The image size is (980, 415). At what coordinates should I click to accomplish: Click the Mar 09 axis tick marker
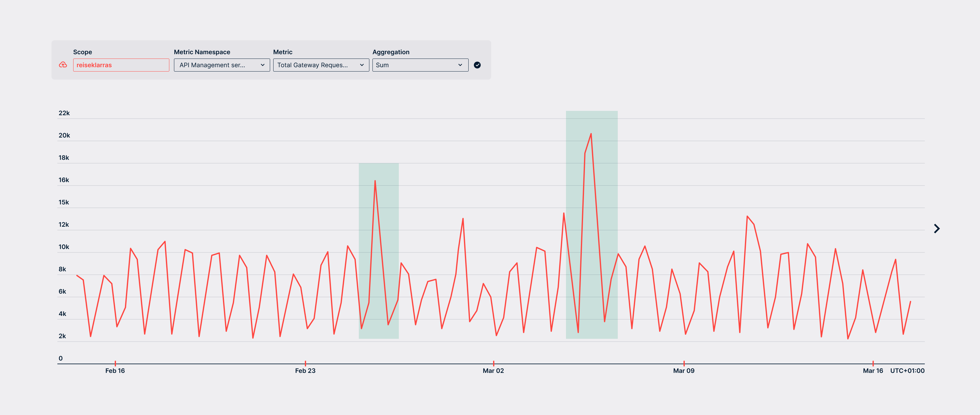684,363
